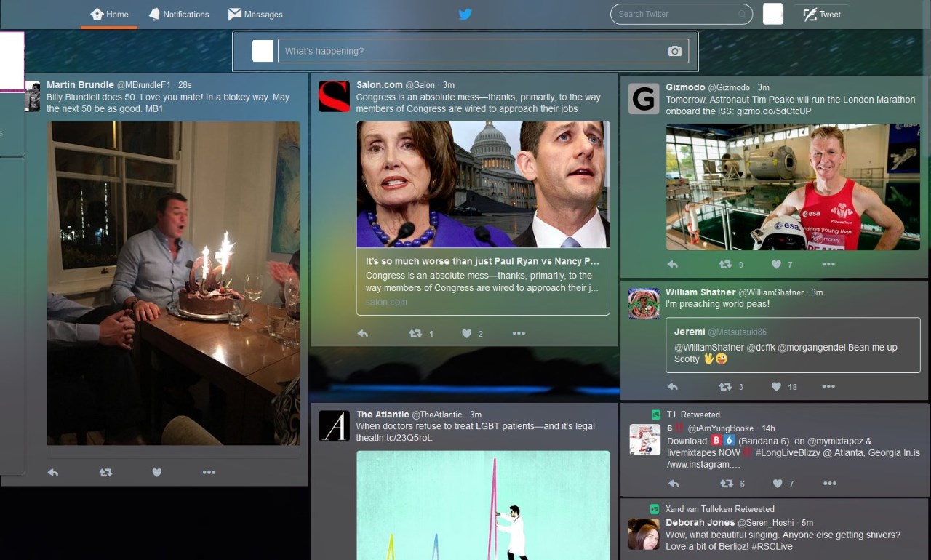Image resolution: width=931 pixels, height=560 pixels.
Task: Click the iAmYungBooke avatar
Action: [645, 439]
